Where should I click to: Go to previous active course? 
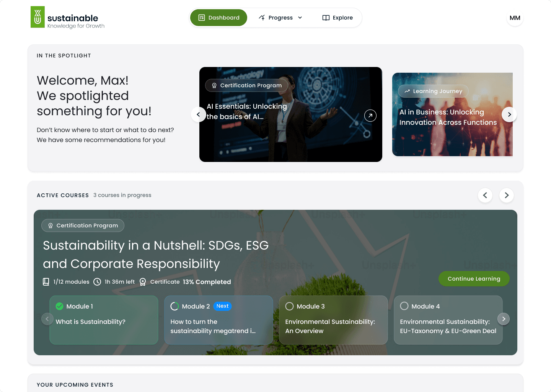click(x=485, y=195)
